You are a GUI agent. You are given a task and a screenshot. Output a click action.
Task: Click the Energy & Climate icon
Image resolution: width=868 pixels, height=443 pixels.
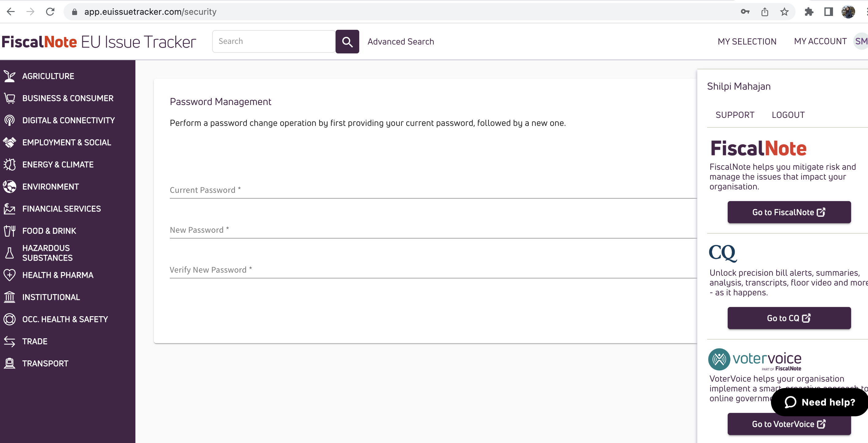coord(10,165)
